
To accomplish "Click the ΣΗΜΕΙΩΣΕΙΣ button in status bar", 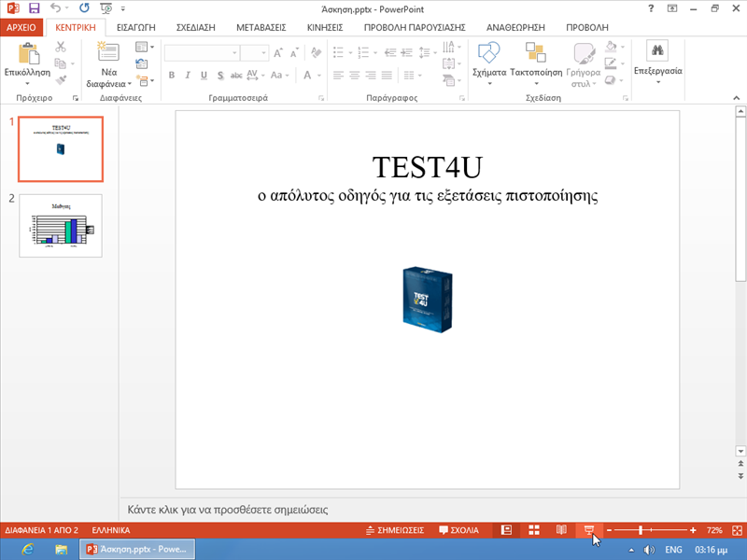I will click(x=395, y=530).
